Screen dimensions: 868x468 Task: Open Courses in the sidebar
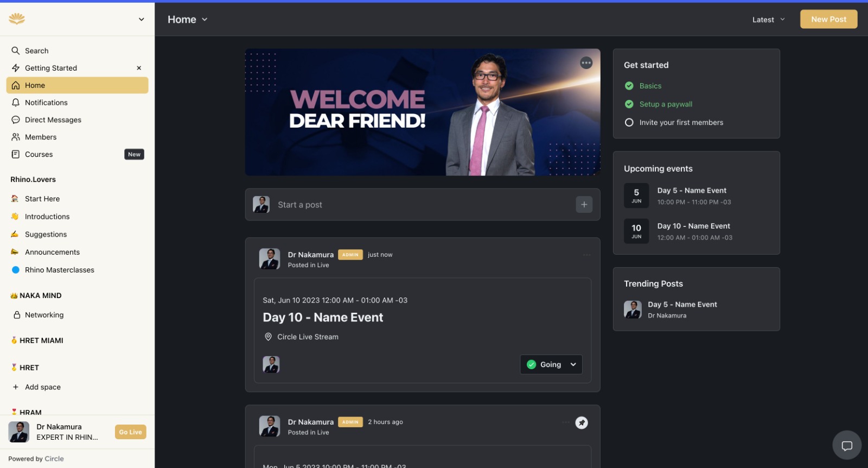pos(77,155)
